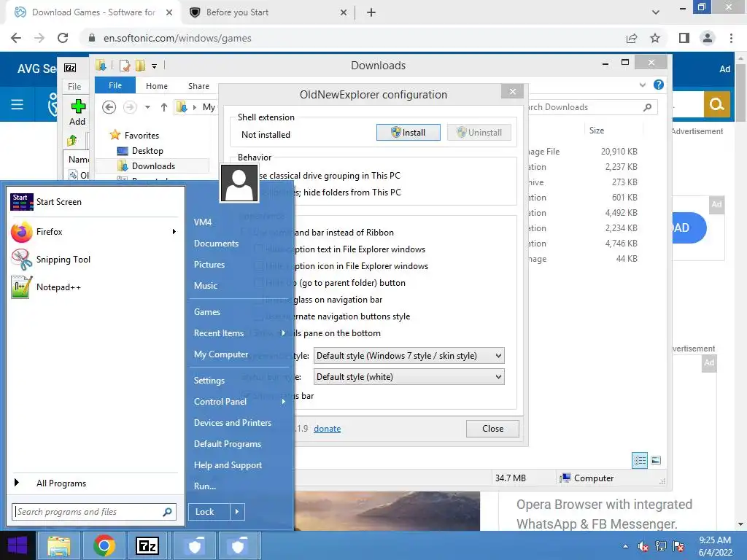Open Run... from Start menu
Viewport: 747px width, 560px height.
point(205,486)
